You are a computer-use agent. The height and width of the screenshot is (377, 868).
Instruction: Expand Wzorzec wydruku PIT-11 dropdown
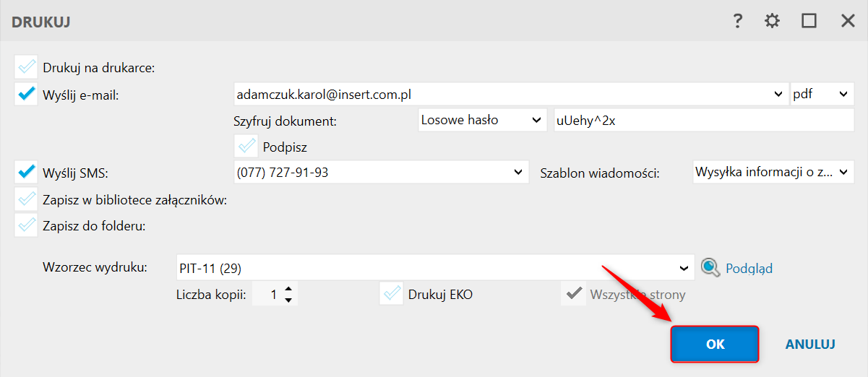click(x=684, y=268)
